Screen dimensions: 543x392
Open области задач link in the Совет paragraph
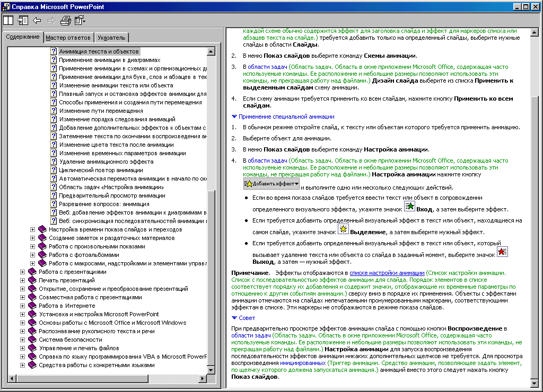pos(251,335)
